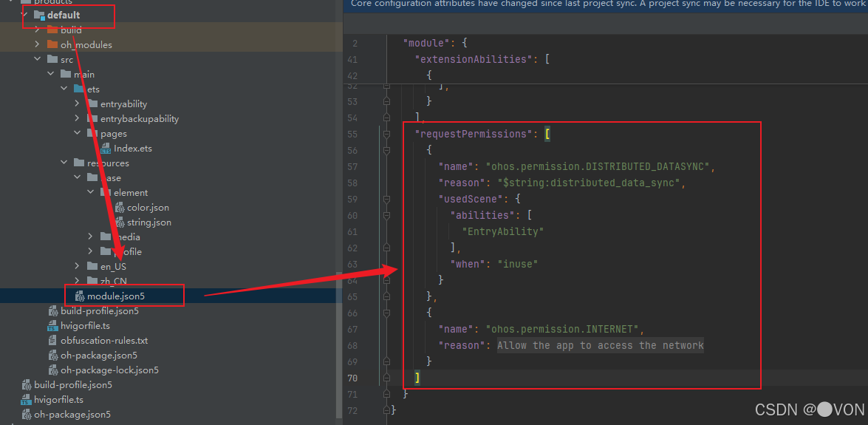
Task: Click sticky header line "module"
Action: pos(426,43)
